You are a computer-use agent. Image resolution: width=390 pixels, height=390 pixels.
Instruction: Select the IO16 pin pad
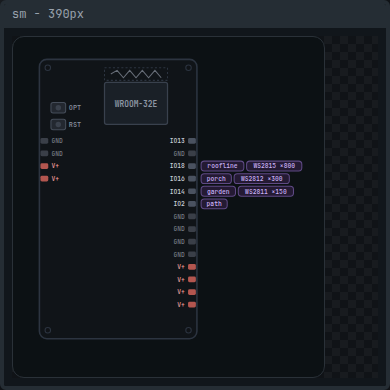coord(192,179)
